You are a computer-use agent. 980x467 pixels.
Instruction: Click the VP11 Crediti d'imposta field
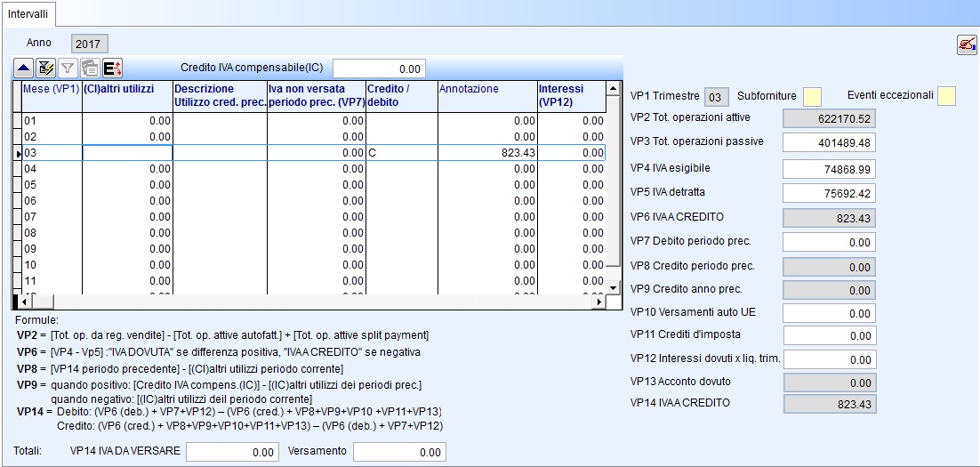click(x=830, y=335)
